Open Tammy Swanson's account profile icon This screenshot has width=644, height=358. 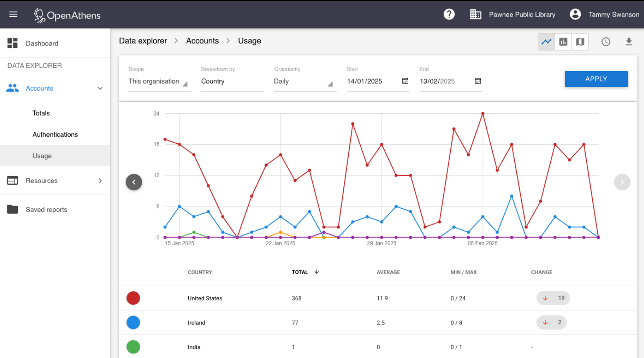point(575,14)
